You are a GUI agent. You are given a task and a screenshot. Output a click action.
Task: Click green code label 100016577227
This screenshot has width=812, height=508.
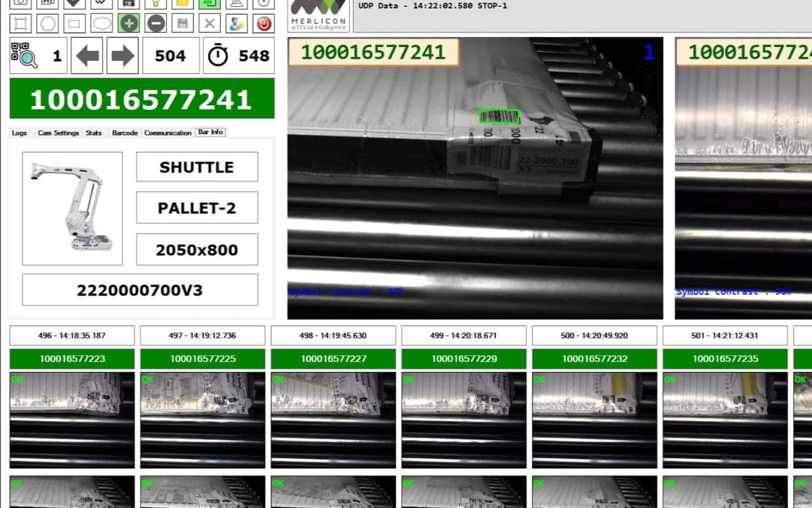(334, 359)
